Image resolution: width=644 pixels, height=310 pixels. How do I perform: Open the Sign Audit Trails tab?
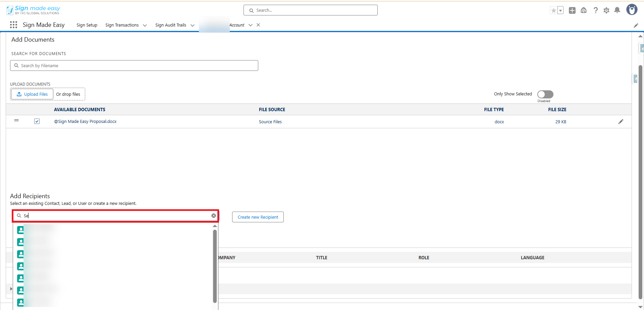[x=171, y=25]
